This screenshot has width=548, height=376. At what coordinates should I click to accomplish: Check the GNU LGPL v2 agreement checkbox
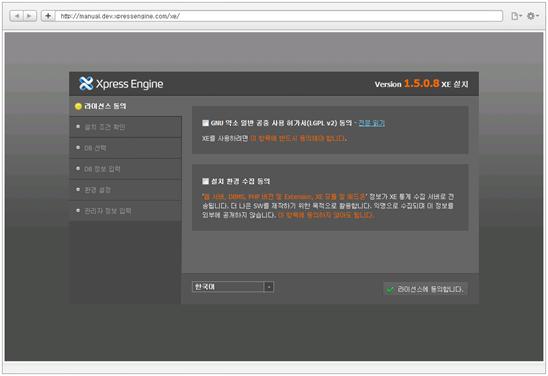206,123
